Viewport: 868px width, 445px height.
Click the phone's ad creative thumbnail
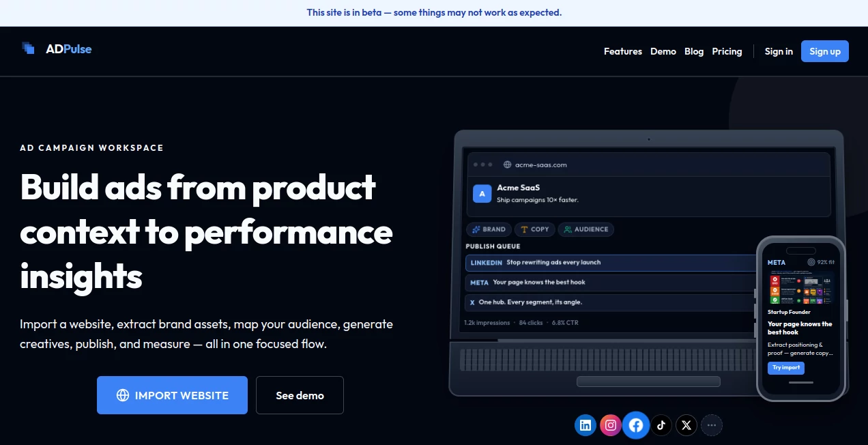801,287
